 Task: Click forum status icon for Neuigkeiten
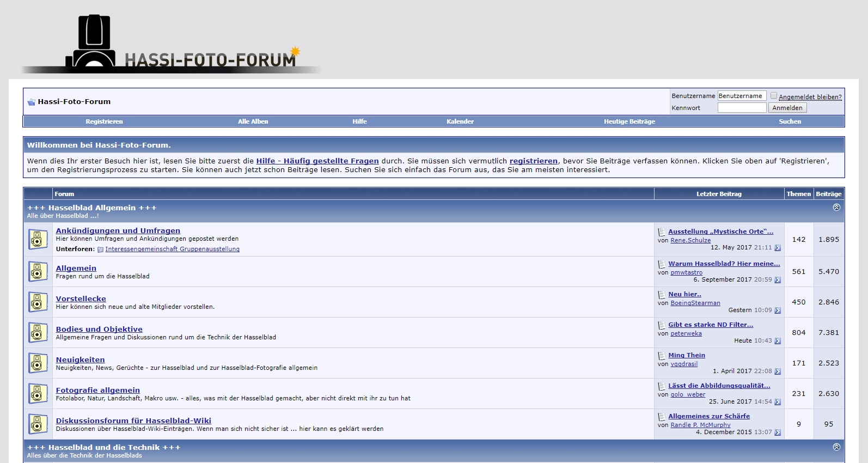click(38, 363)
